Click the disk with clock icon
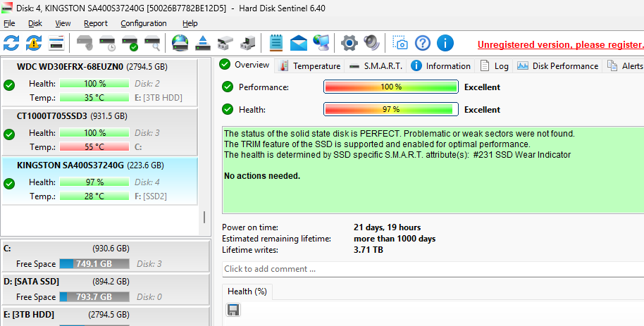Viewport: 644px width, 326px height. click(107, 43)
